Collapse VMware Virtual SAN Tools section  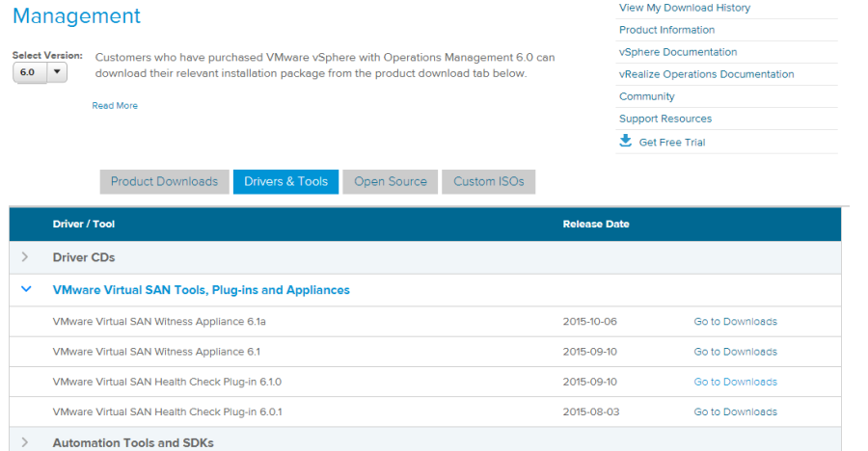click(26, 289)
